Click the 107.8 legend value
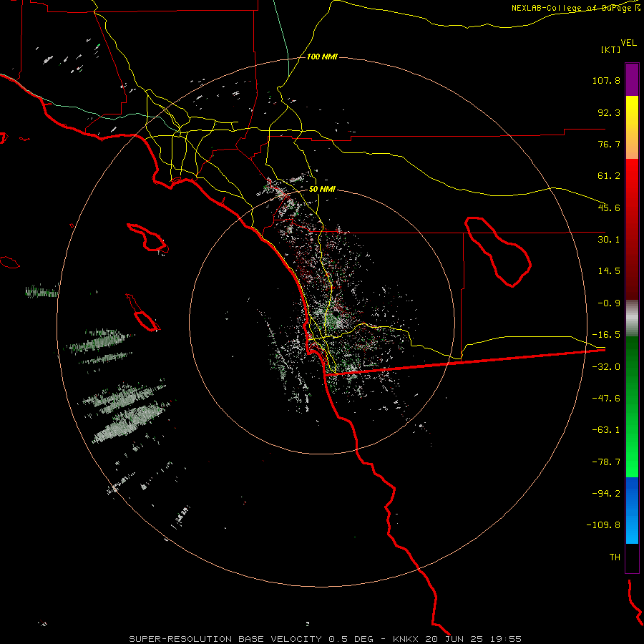This screenshot has width=644, height=644. pos(606,80)
